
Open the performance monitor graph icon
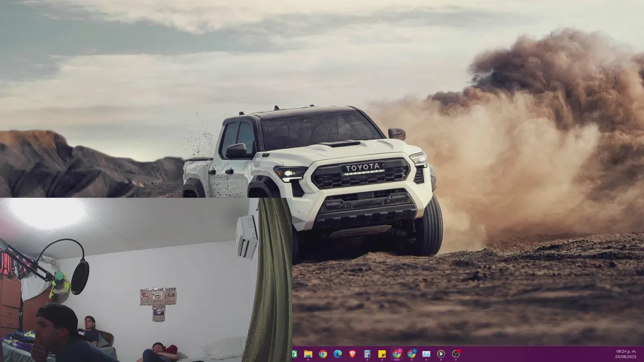tap(426, 354)
